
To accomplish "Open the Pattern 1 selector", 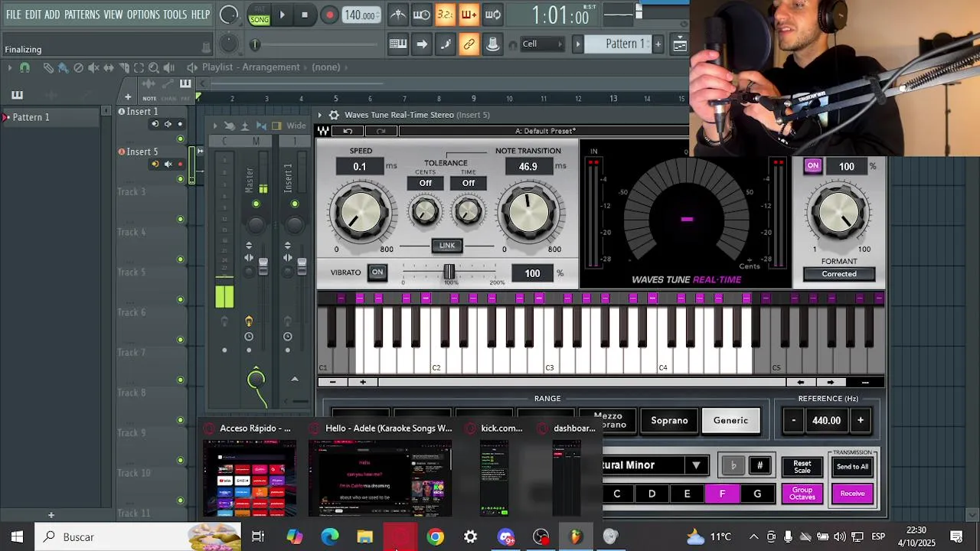I will click(x=617, y=44).
